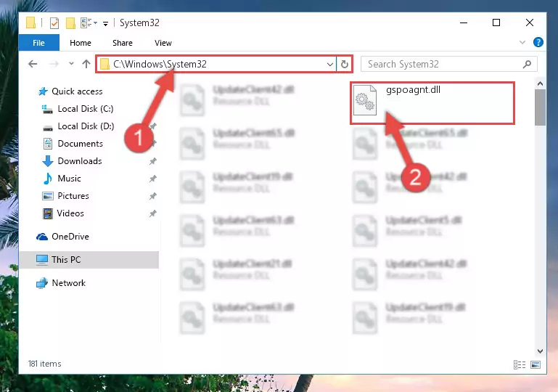
Task: Click the search magnifier icon
Action: (527, 64)
